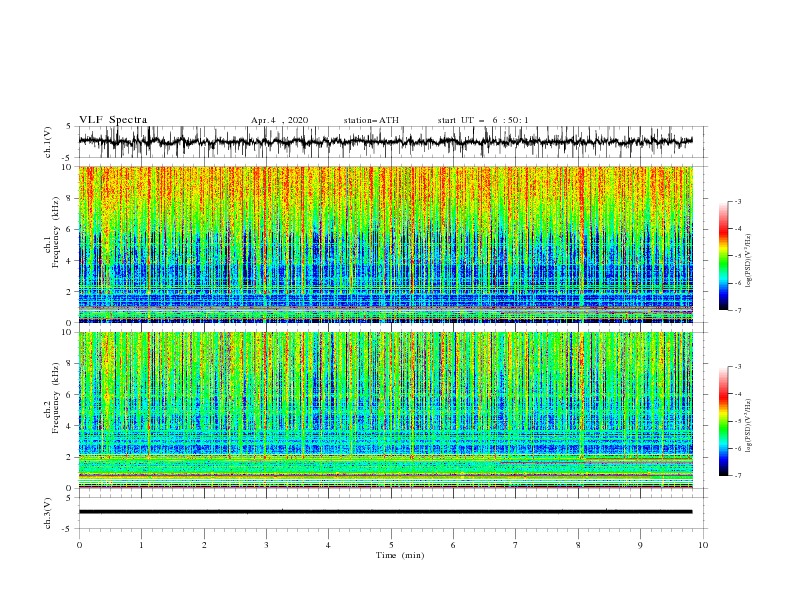Click the '-5' tick on ch.3(V) axis
Image resolution: width=792 pixels, height=612 pixels.
(x=68, y=529)
